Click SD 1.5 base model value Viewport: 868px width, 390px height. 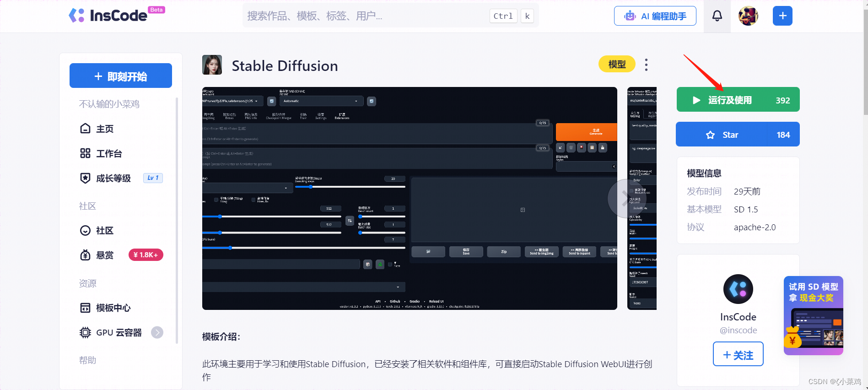(746, 210)
